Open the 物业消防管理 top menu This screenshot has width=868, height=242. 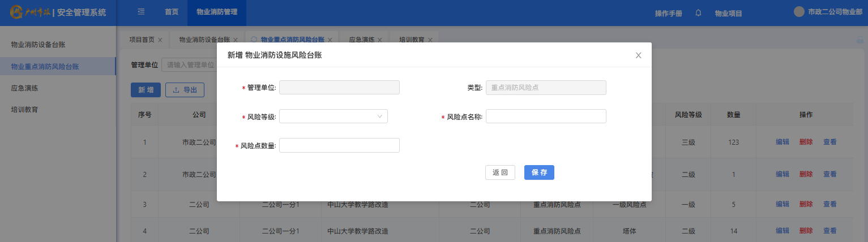coord(217,12)
